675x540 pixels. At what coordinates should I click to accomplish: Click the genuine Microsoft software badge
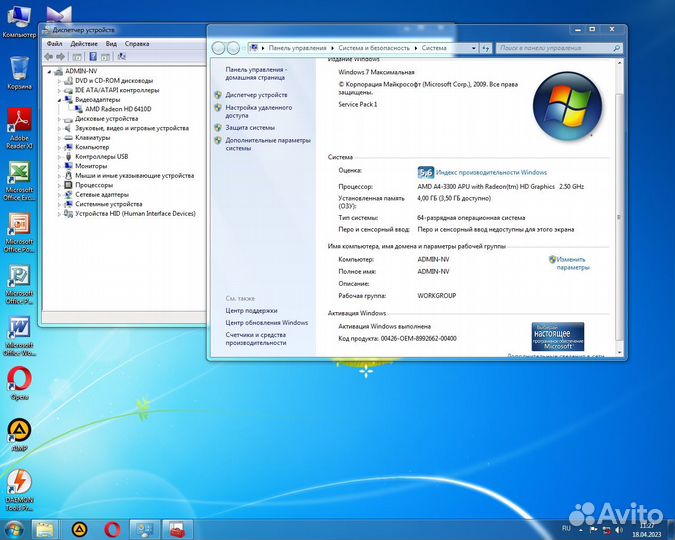click(558, 336)
